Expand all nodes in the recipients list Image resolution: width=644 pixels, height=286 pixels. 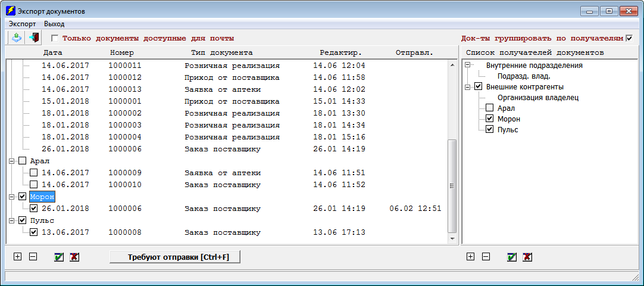(x=471, y=257)
